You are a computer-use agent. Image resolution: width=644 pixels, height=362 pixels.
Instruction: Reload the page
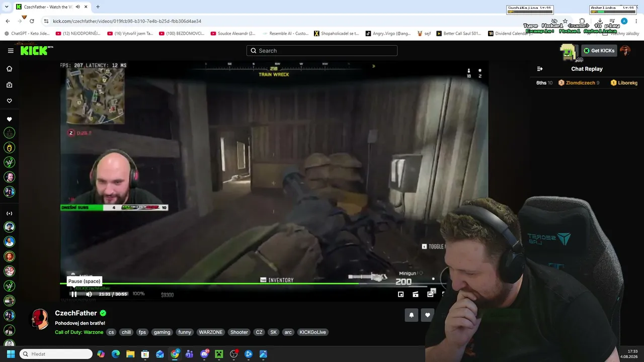[x=32, y=21]
